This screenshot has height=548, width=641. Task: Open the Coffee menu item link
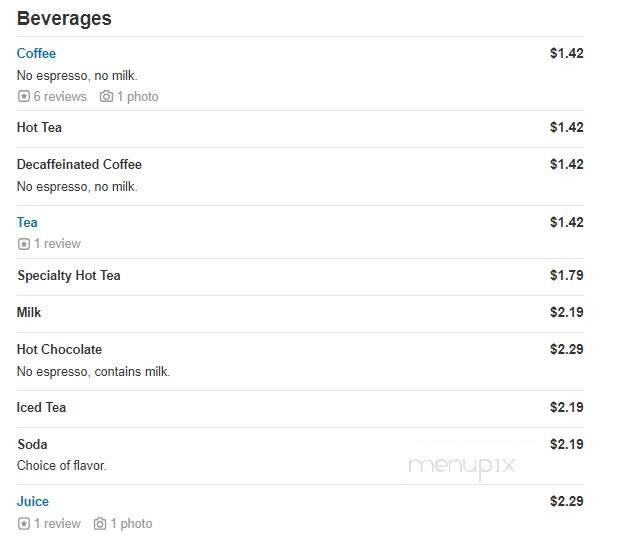tap(36, 54)
